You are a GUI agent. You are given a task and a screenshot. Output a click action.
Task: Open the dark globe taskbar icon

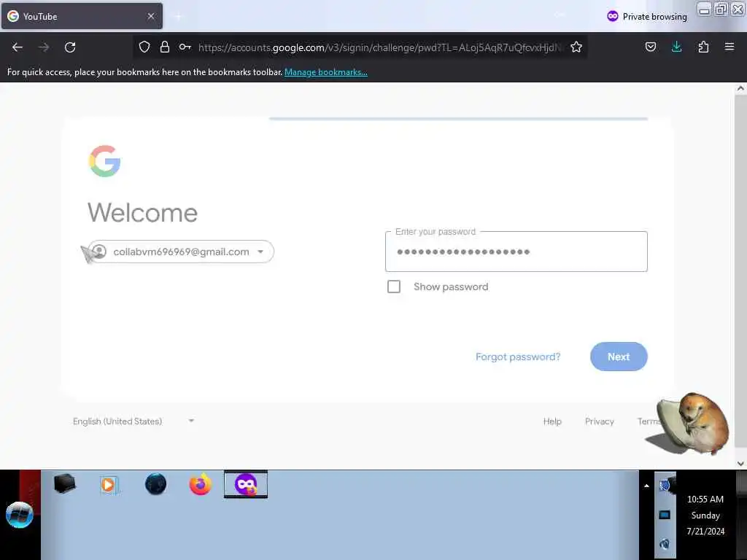pyautogui.click(x=156, y=485)
